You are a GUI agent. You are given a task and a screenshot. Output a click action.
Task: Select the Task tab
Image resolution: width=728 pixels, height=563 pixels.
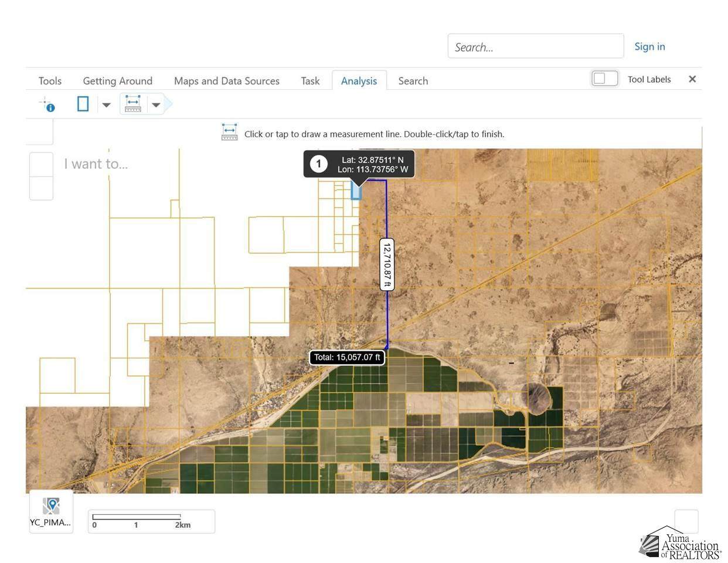point(310,81)
